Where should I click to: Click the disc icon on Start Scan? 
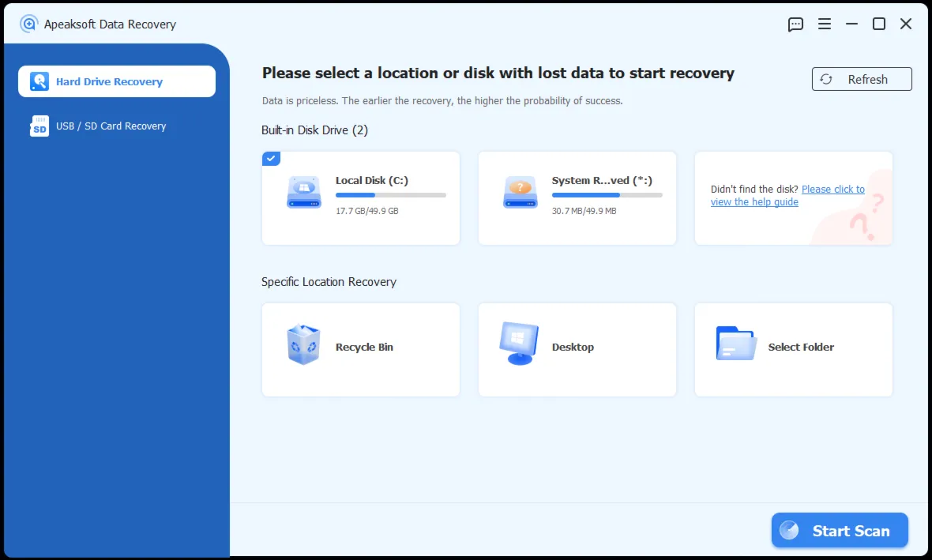(789, 530)
